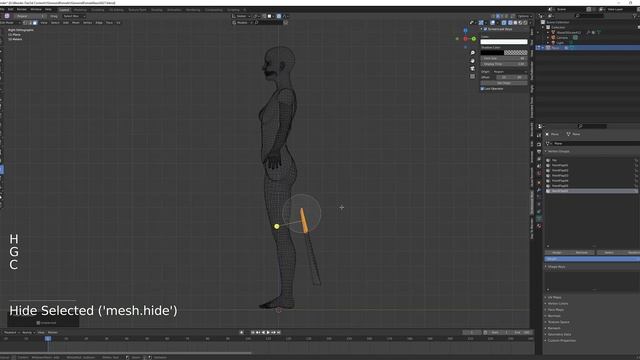The image size is (640, 360).
Task: Toggle Last Operator checkbox
Action: 482,89
